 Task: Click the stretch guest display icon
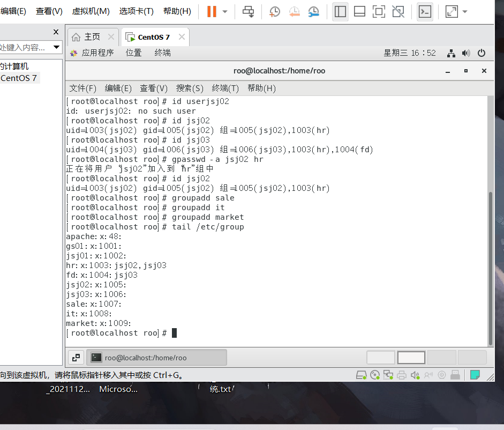pyautogui.click(x=452, y=12)
